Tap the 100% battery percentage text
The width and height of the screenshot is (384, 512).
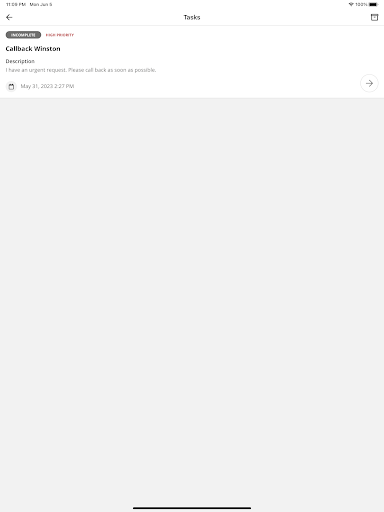pyautogui.click(x=361, y=4)
